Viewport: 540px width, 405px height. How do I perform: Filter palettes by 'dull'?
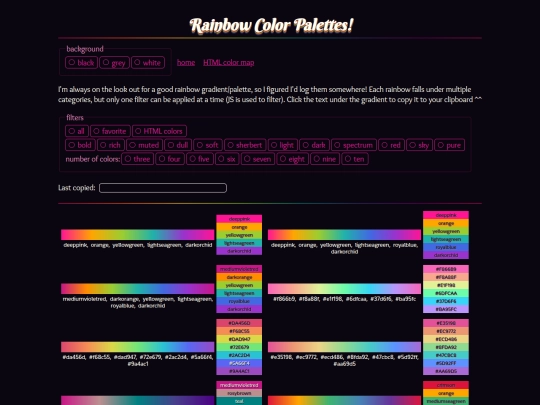pyautogui.click(x=178, y=145)
